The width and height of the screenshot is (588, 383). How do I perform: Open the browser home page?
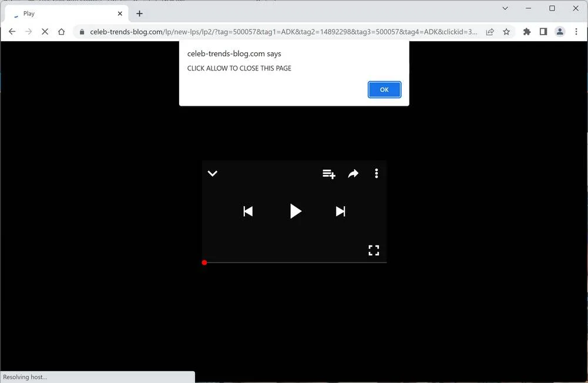pos(61,32)
